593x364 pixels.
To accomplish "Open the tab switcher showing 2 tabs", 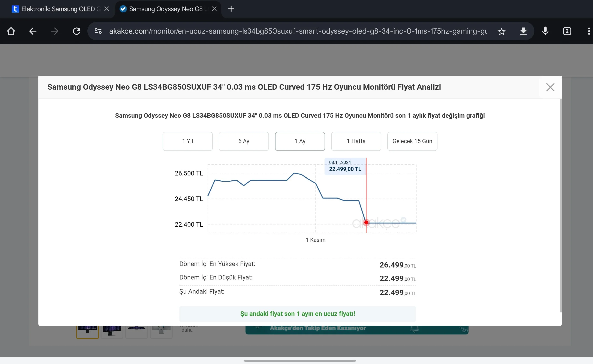I will tap(567, 31).
